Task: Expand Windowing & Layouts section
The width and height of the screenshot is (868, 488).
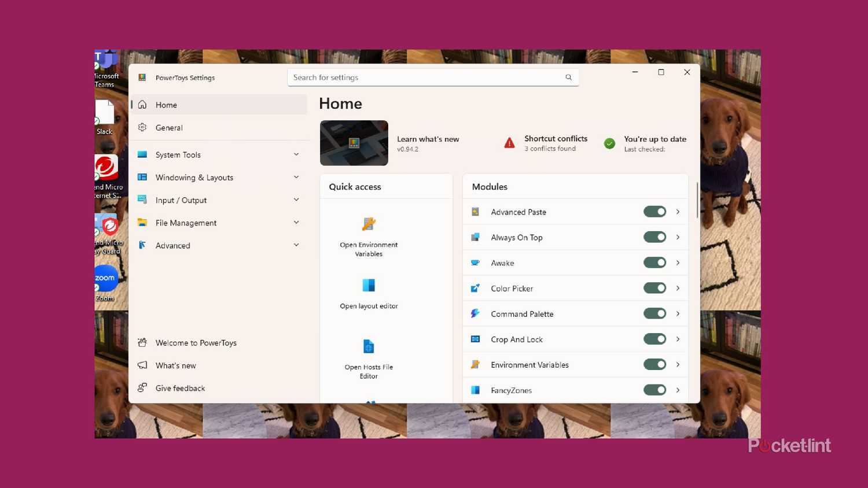Action: (x=296, y=178)
